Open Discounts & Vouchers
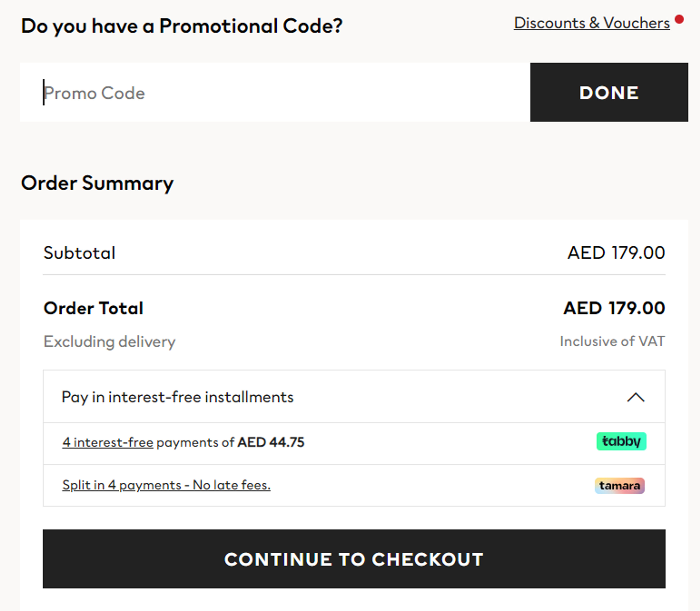Image resolution: width=700 pixels, height=611 pixels. [592, 23]
